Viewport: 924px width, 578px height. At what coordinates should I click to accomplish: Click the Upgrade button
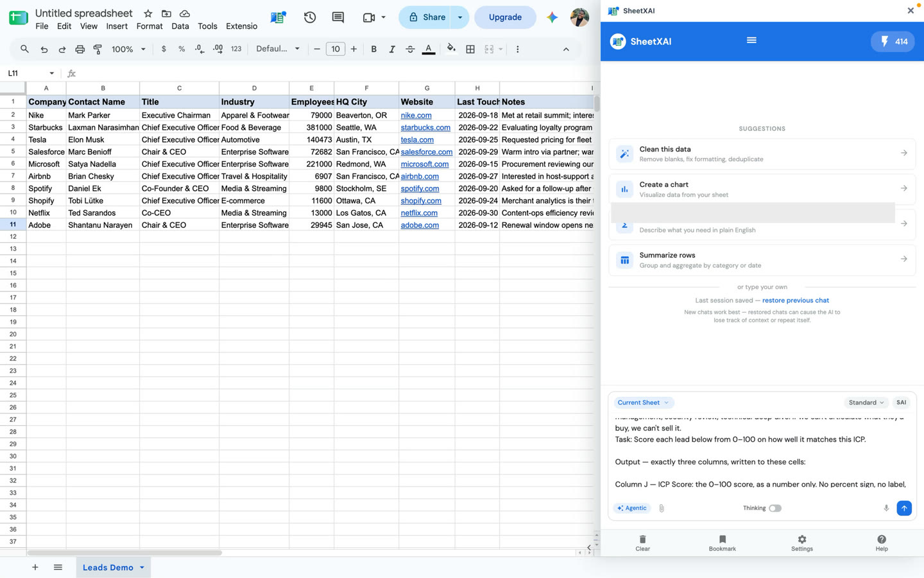coord(505,17)
